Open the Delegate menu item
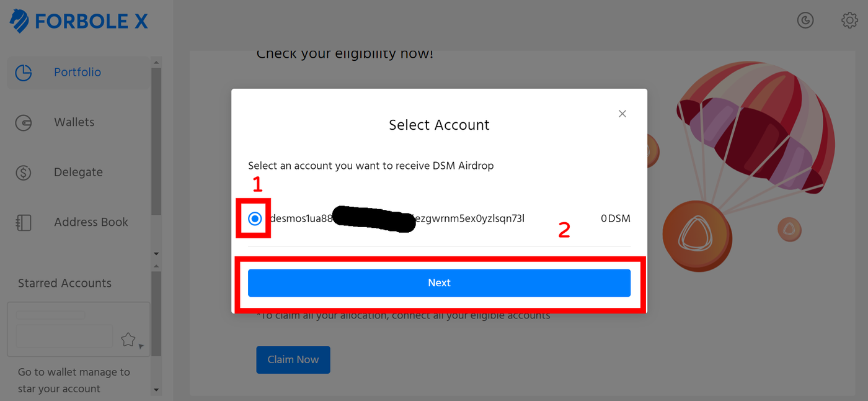This screenshot has height=401, width=868. 78,172
